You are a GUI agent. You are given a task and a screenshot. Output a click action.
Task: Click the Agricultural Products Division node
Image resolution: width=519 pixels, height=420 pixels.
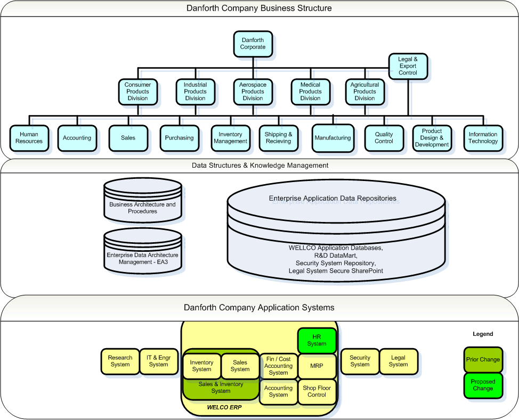pyautogui.click(x=364, y=91)
